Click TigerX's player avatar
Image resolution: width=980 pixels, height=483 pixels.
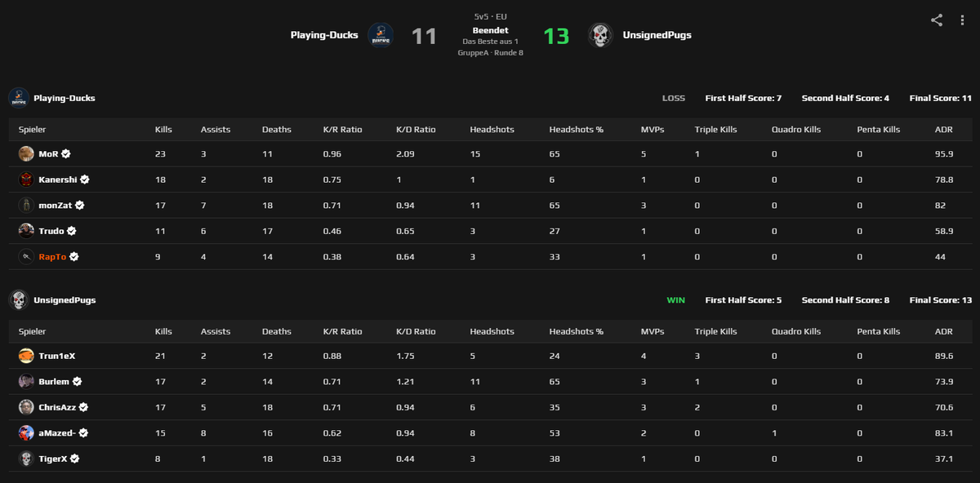26,459
